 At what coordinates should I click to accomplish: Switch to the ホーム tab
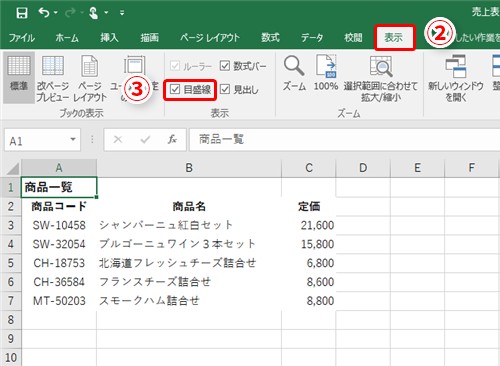point(67,38)
